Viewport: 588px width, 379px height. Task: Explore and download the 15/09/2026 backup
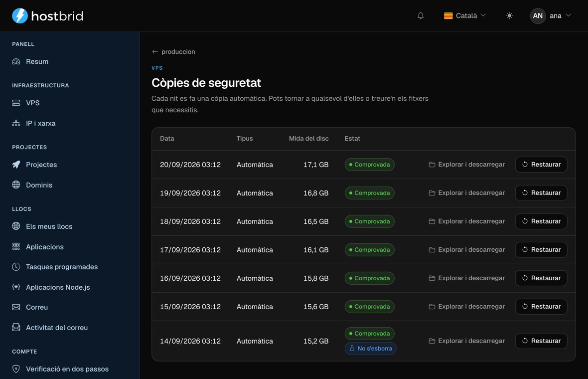pos(466,307)
